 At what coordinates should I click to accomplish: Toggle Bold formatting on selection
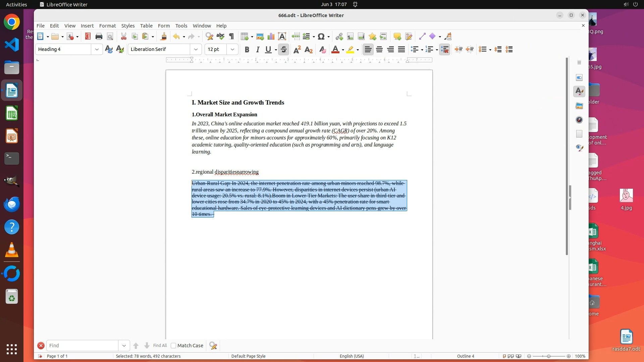tap(247, 50)
